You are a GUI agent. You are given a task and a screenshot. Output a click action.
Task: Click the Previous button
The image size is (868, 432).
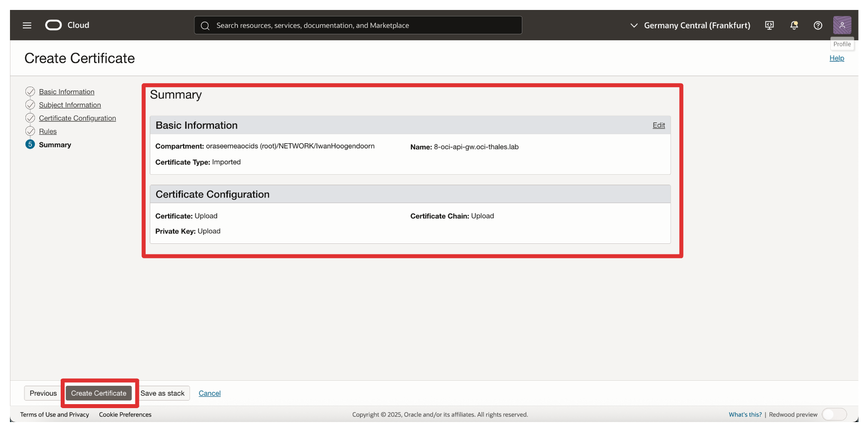click(43, 393)
